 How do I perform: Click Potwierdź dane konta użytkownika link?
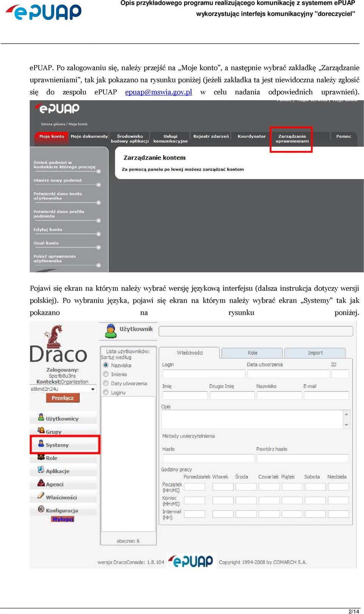point(58,196)
